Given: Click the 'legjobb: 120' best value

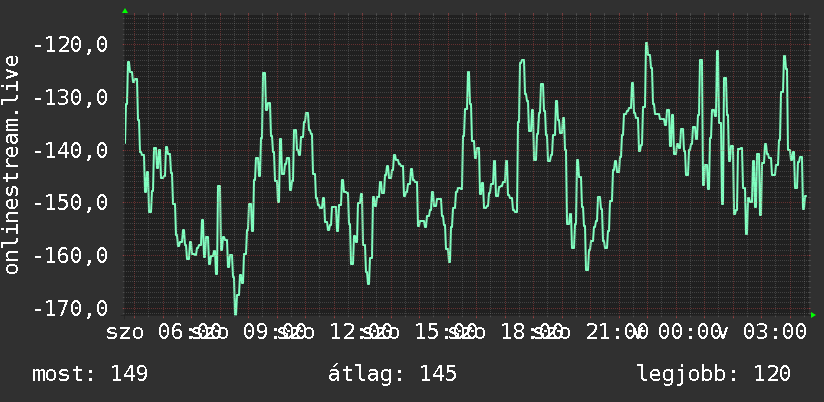Looking at the screenshot, I should click(714, 374).
